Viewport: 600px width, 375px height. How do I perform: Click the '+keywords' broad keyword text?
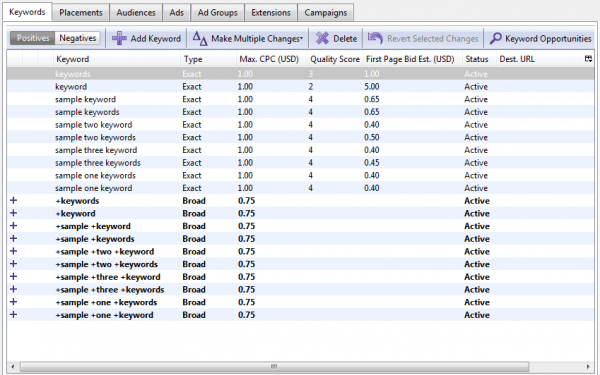click(77, 201)
